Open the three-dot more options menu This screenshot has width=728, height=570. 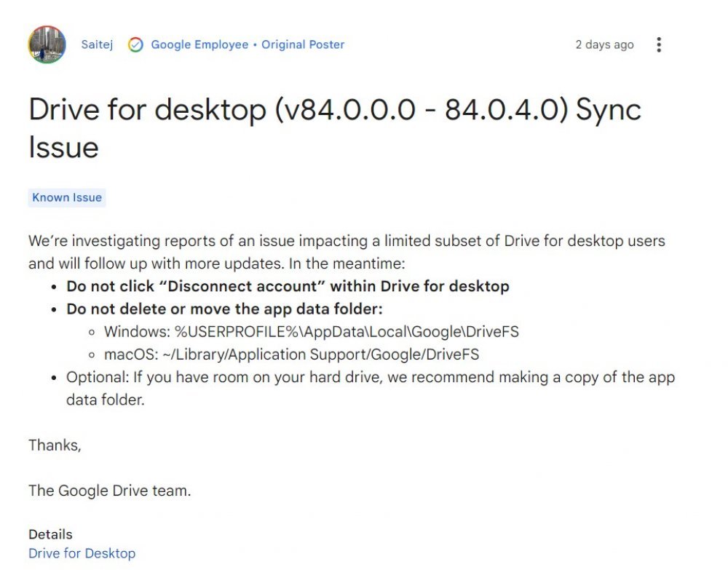[x=659, y=44]
